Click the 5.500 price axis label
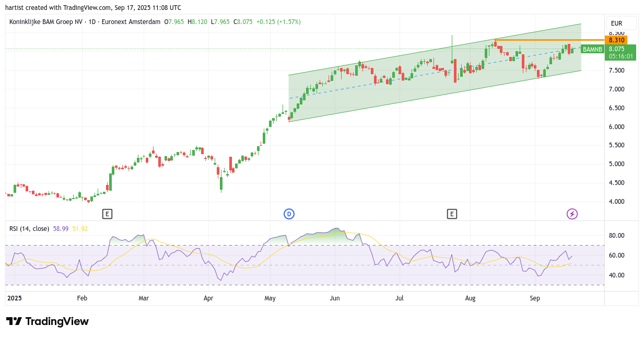Viewport: 644px width, 337px height. tap(617, 145)
